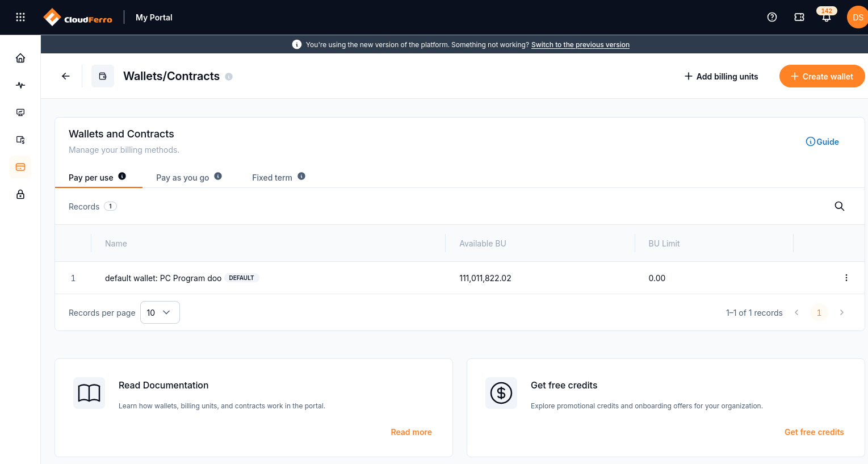Open the monitor dashboard sidebar icon
This screenshot has width=868, height=464.
(20, 112)
